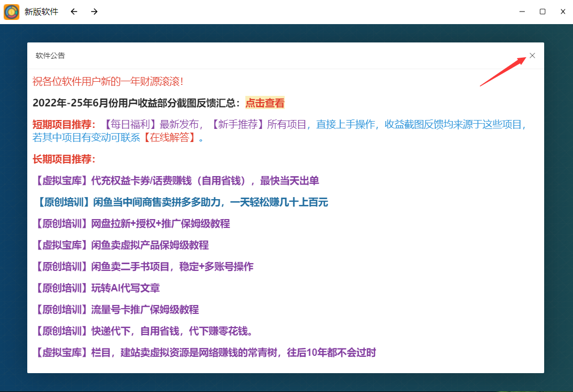Go back with the left arrow
Screen dimensions: 573x392
74,12
